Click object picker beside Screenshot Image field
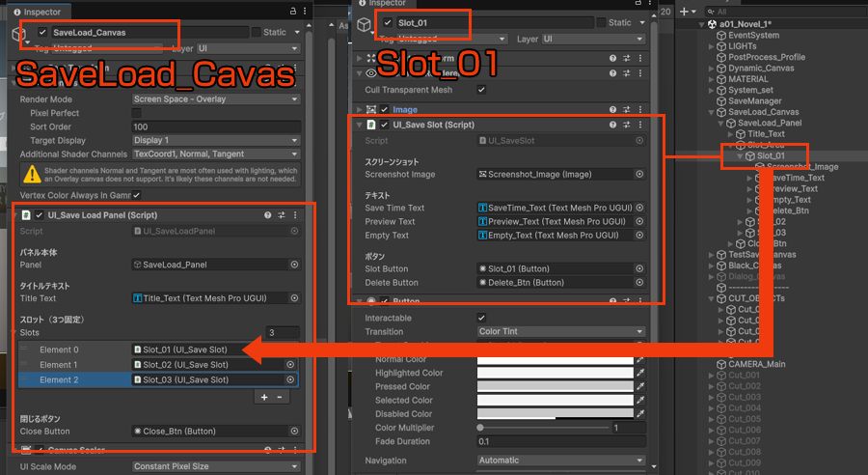 coord(638,174)
